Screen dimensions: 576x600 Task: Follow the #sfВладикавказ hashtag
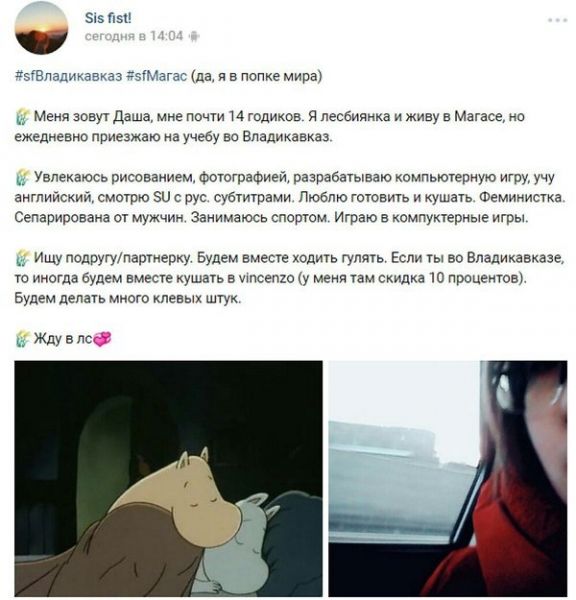[x=68, y=76]
